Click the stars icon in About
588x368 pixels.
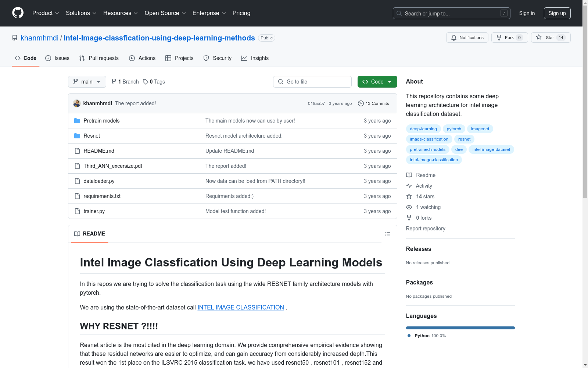pos(409,197)
